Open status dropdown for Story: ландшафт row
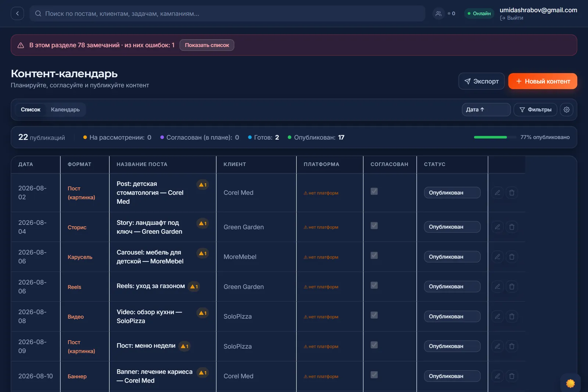The image size is (588, 392). 452,227
